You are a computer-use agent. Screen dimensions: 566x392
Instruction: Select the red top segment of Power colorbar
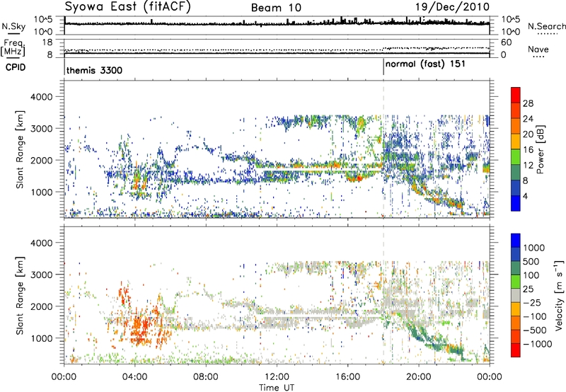coord(516,95)
